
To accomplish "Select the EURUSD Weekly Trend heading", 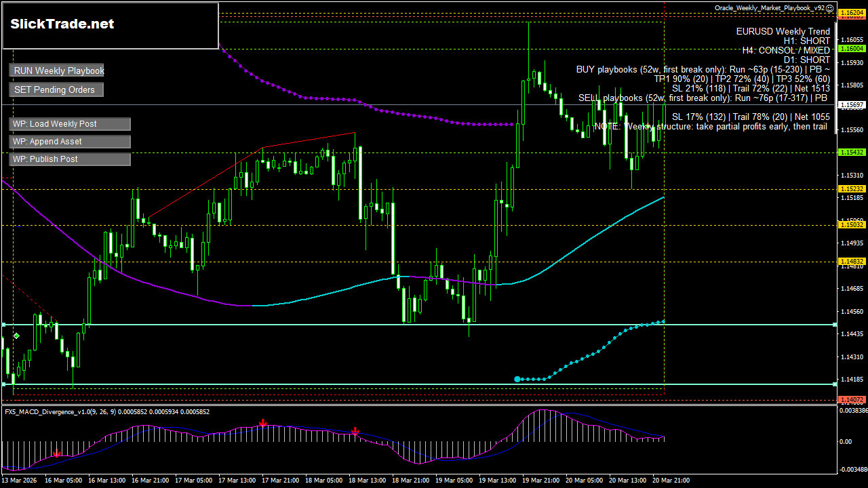I will pos(783,32).
